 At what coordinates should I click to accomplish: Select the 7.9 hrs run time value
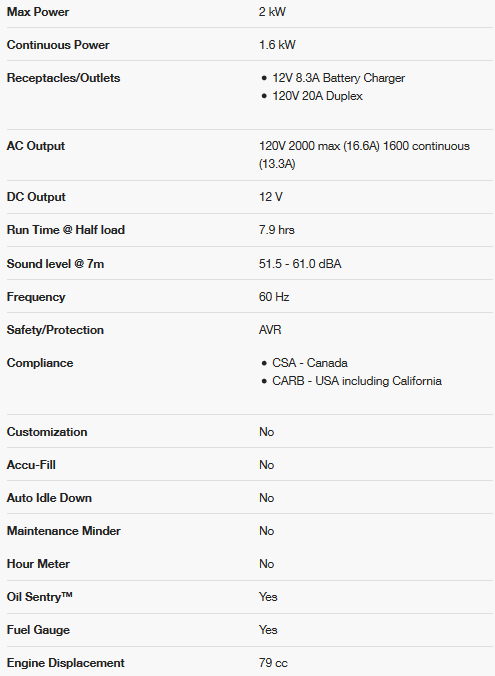tap(277, 230)
